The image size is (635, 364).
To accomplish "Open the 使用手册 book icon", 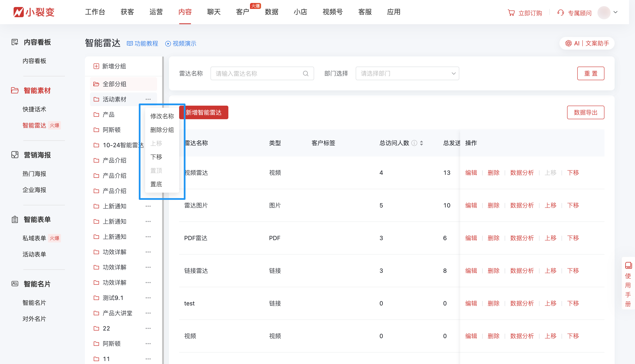I will coord(628,265).
